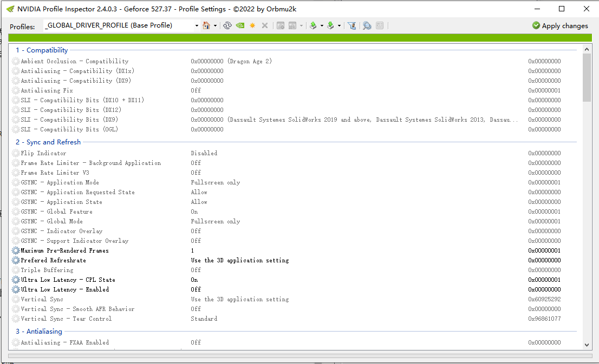Click the home profile icon
Image resolution: width=599 pixels, height=364 pixels.
coord(206,25)
